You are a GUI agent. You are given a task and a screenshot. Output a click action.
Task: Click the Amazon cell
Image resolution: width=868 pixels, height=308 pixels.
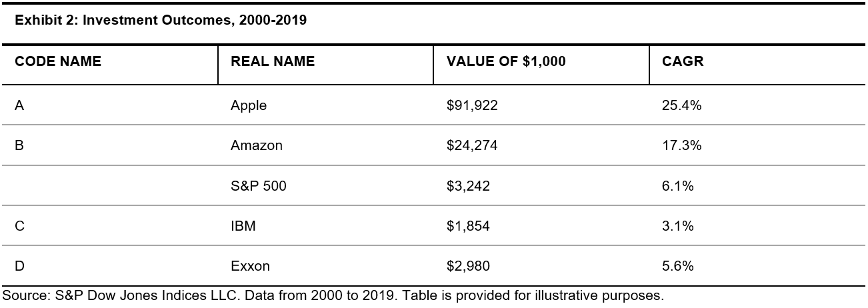257,145
